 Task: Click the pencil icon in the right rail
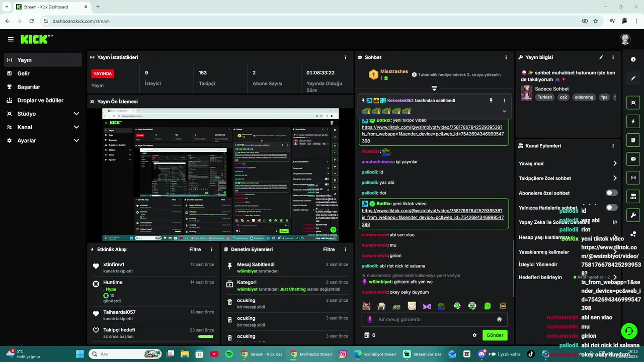633,78
